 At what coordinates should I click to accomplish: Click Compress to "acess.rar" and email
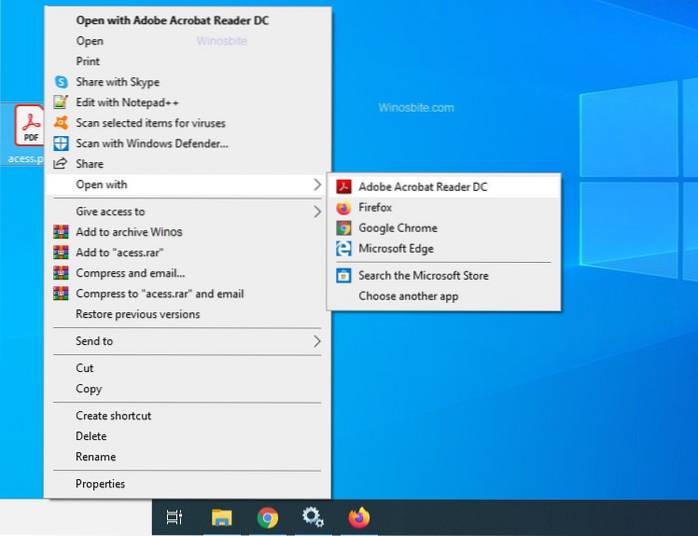point(159,294)
